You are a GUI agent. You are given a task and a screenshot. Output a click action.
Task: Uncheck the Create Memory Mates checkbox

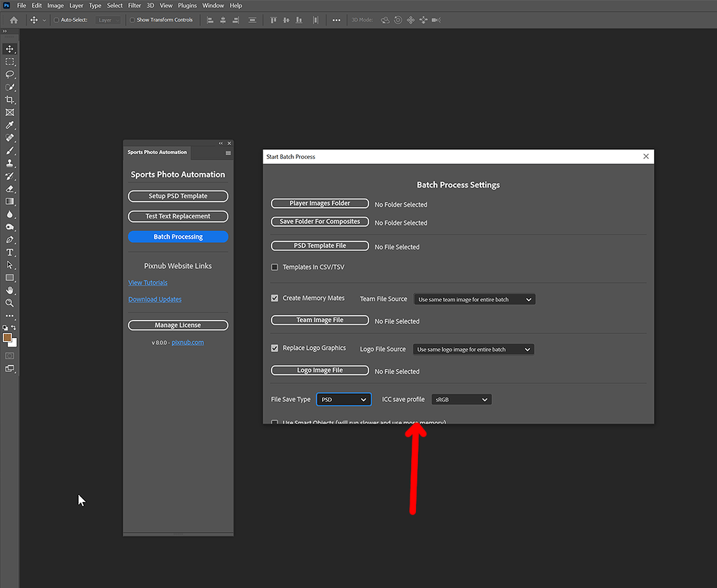point(274,297)
